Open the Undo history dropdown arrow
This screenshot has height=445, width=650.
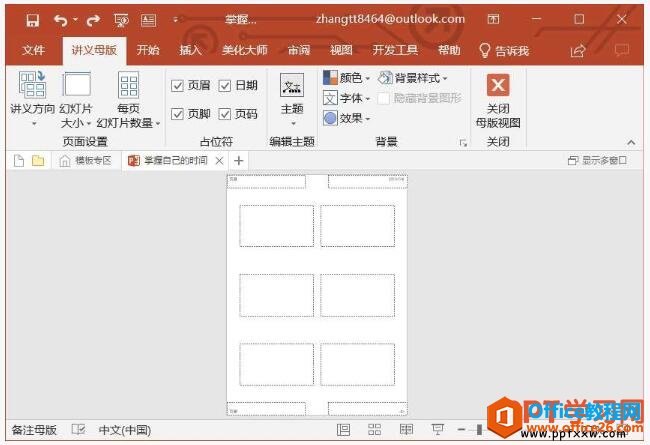(75, 19)
